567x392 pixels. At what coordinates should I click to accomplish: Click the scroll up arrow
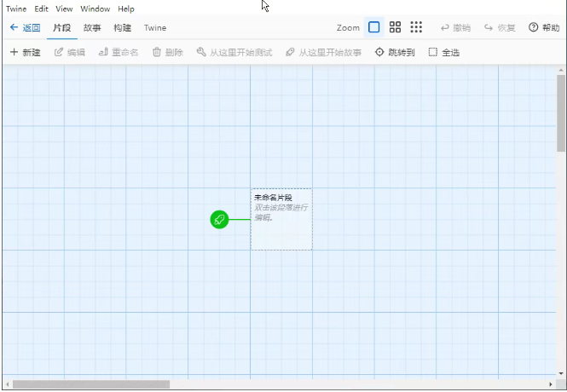coord(561,70)
